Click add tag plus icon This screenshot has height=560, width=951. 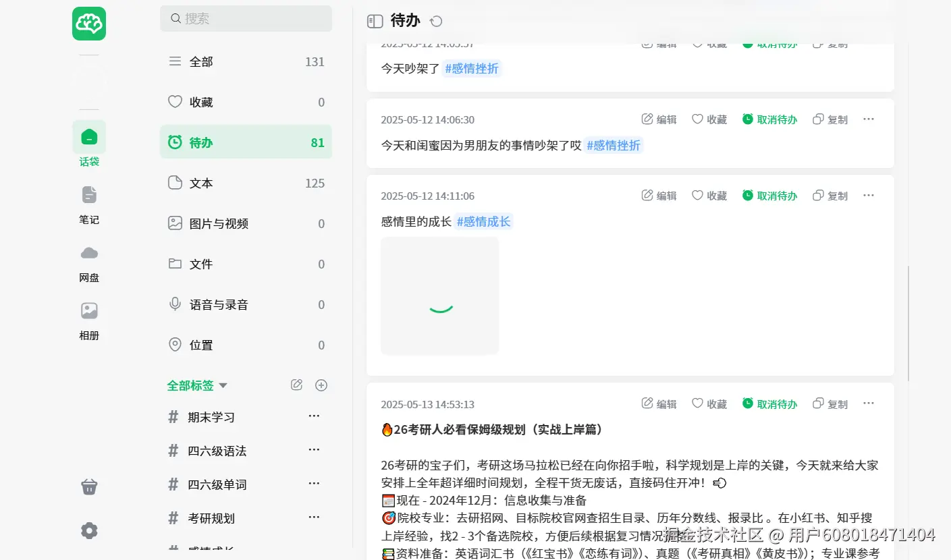321,385
